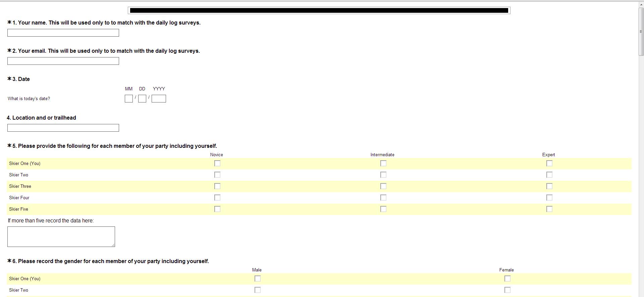
Task: Click the 'Skier Three' row label
Action: point(20,186)
